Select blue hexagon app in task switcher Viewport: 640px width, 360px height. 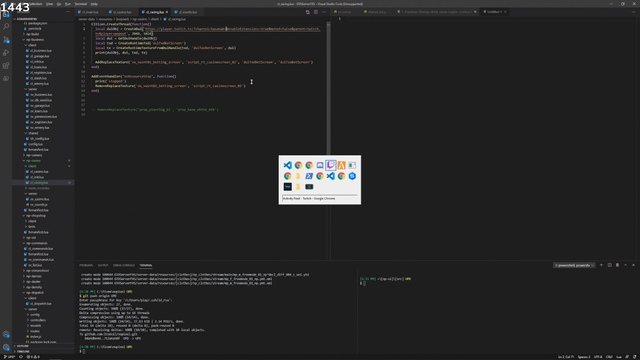point(352,176)
